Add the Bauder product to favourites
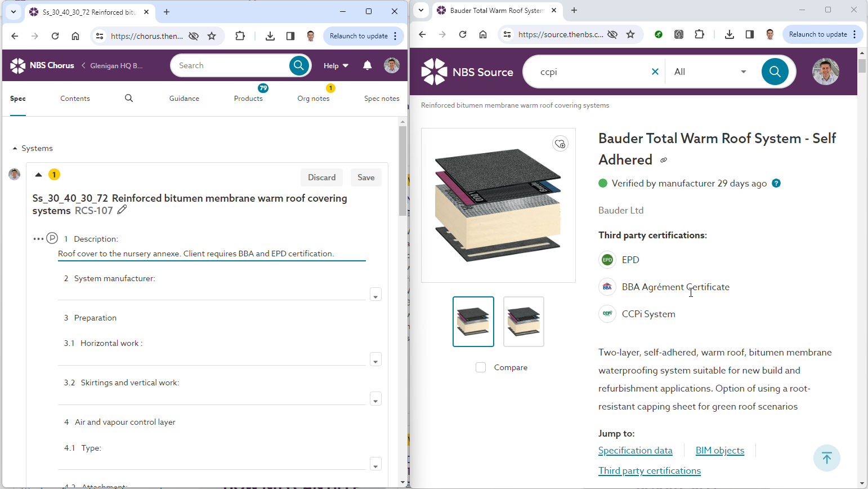 click(560, 144)
